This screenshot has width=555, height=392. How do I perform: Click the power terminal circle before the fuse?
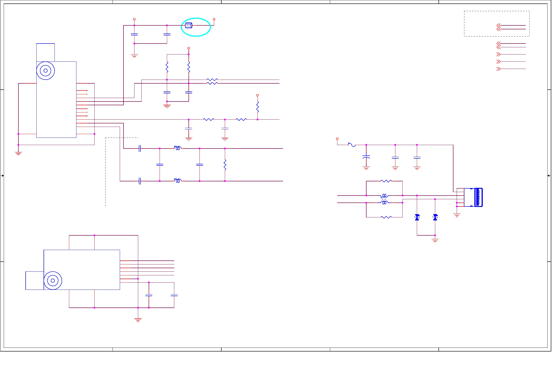tap(337, 139)
